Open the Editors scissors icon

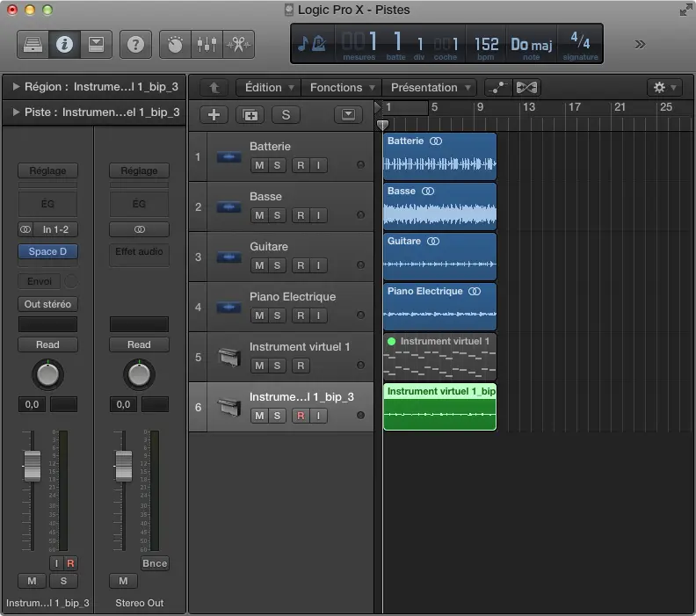point(238,44)
